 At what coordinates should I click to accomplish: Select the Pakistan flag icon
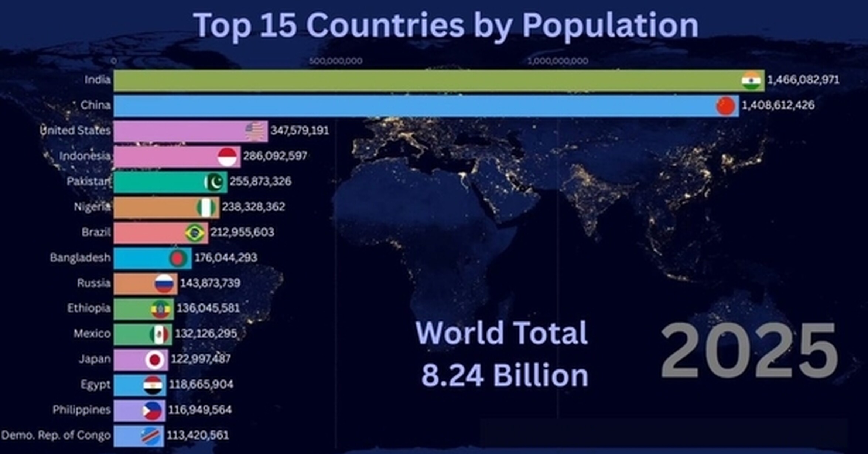(215, 182)
